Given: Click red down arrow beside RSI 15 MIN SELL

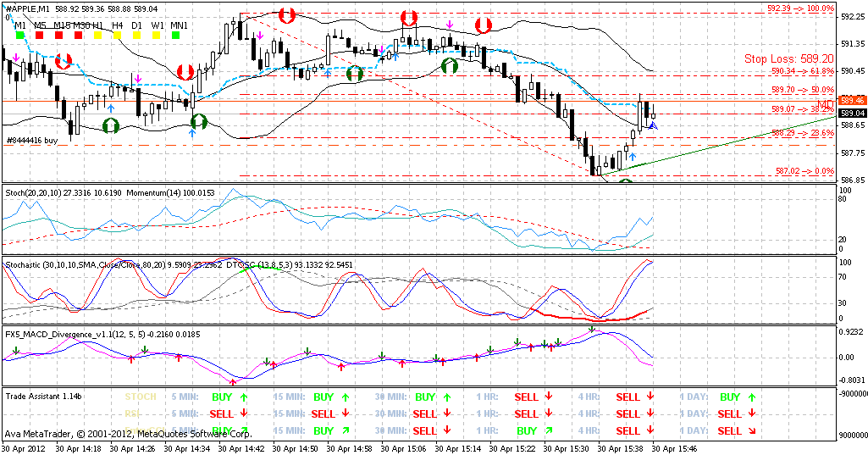Looking at the screenshot, I should pos(346,413).
